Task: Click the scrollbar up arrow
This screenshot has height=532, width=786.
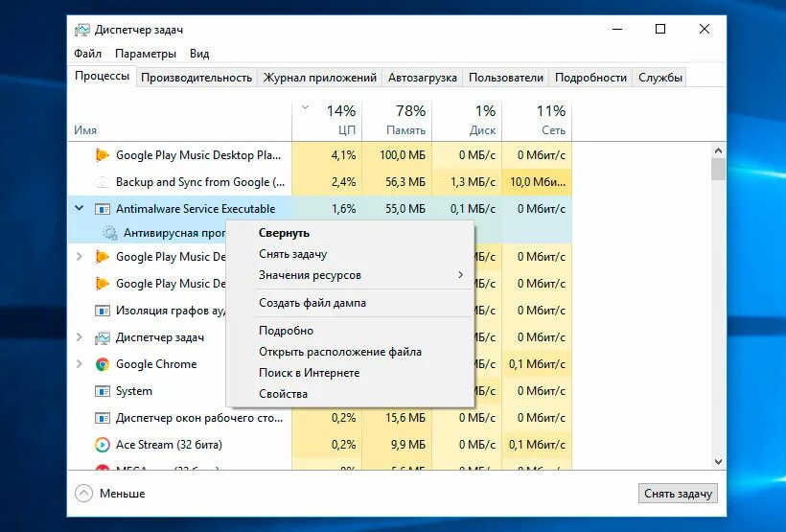Action: click(718, 150)
